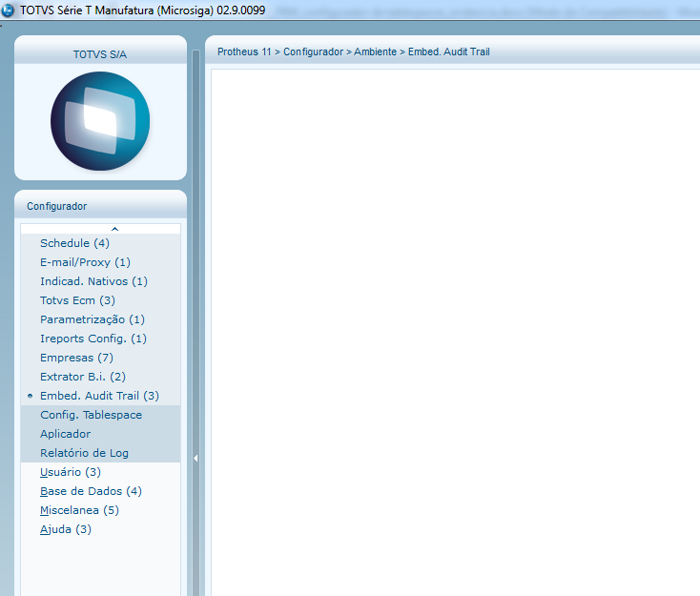Click Configurador in the breadcrumb
The width and height of the screenshot is (700, 596).
[314, 51]
